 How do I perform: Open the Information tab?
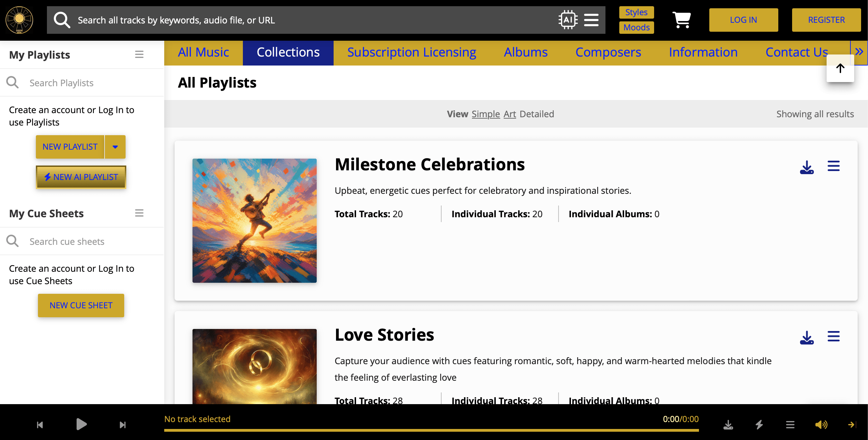tap(703, 53)
